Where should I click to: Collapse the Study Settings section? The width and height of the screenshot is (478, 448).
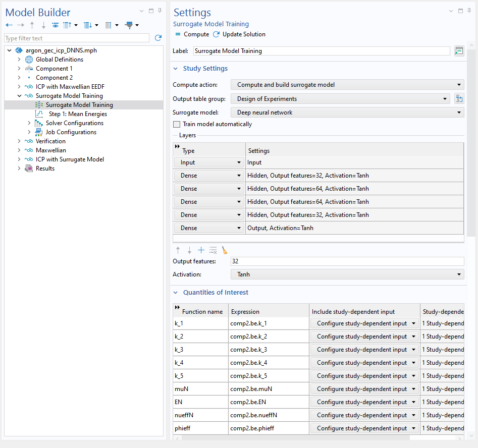pos(176,69)
